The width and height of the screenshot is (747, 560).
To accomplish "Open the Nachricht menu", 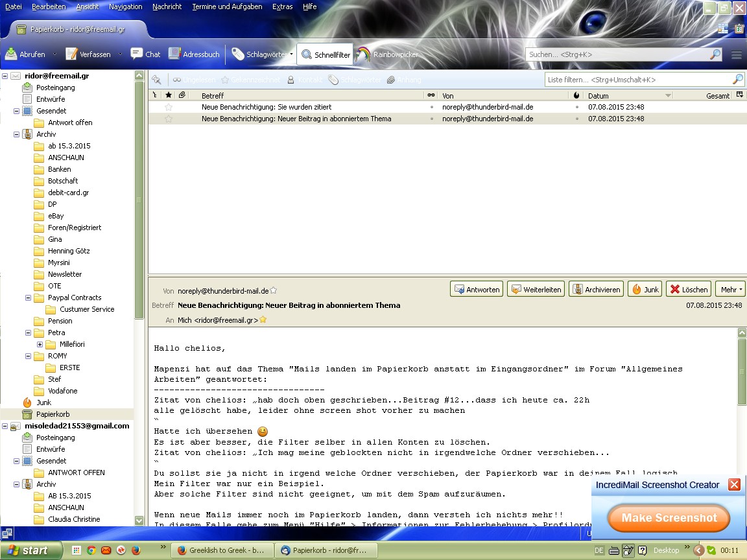I will (x=167, y=6).
